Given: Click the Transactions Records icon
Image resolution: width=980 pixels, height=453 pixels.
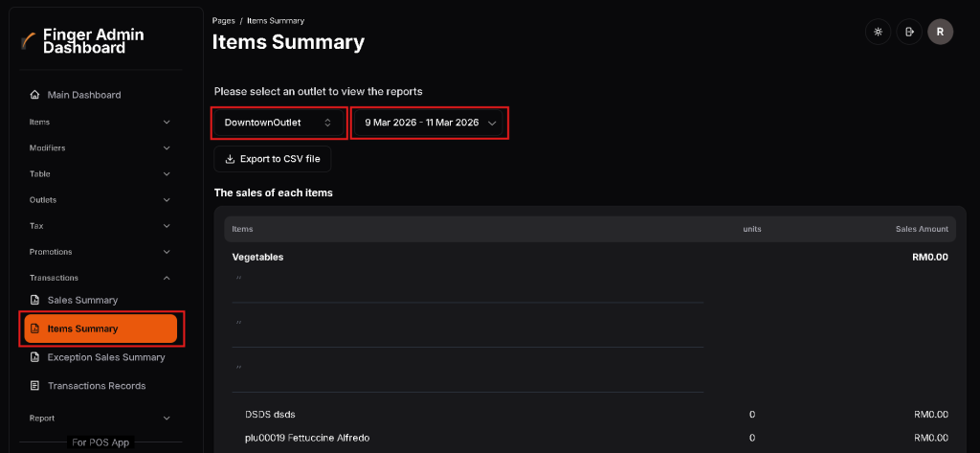Looking at the screenshot, I should (x=35, y=386).
